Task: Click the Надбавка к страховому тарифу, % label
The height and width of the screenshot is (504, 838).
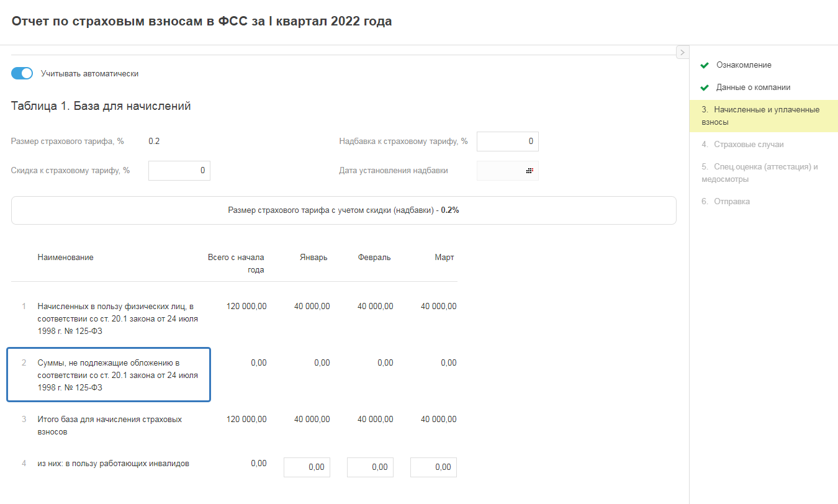Action: [403, 142]
